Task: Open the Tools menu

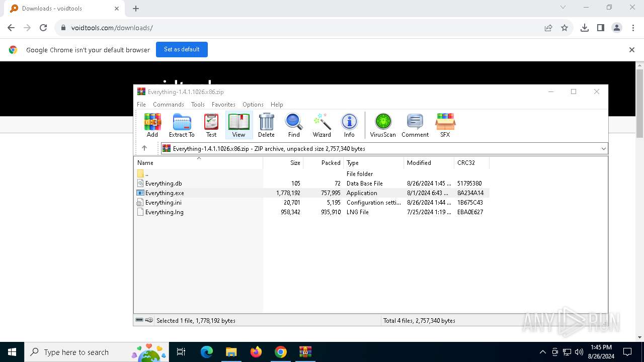Action: click(198, 105)
